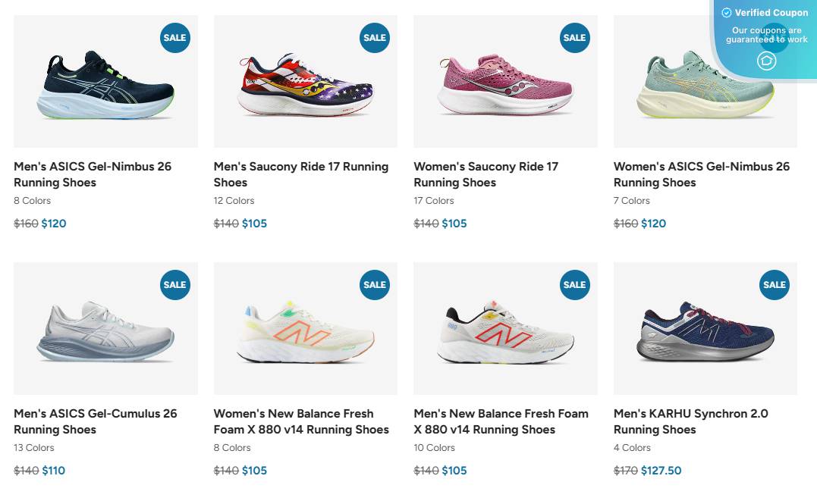Click the coupon extension logo in the popup
817x504 pixels.
tap(766, 60)
